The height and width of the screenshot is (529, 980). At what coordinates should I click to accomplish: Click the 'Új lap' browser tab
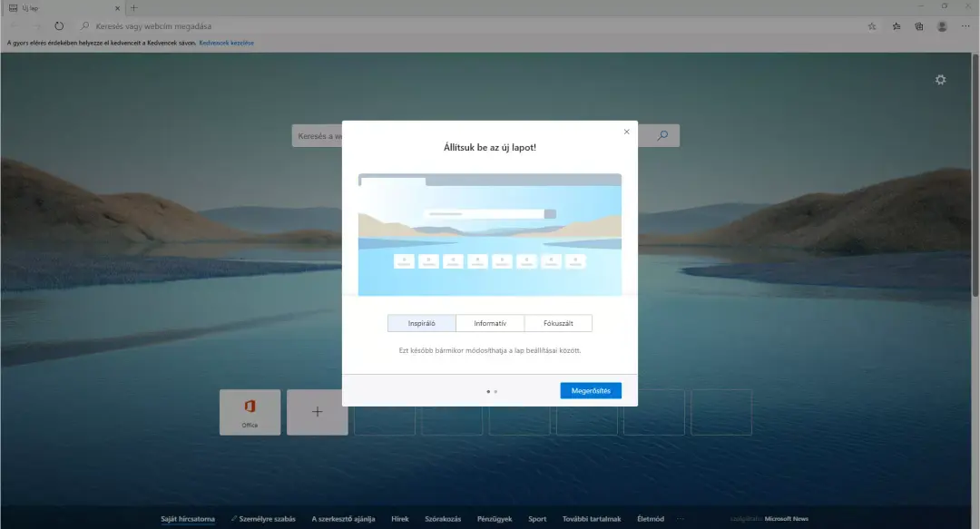click(x=63, y=8)
